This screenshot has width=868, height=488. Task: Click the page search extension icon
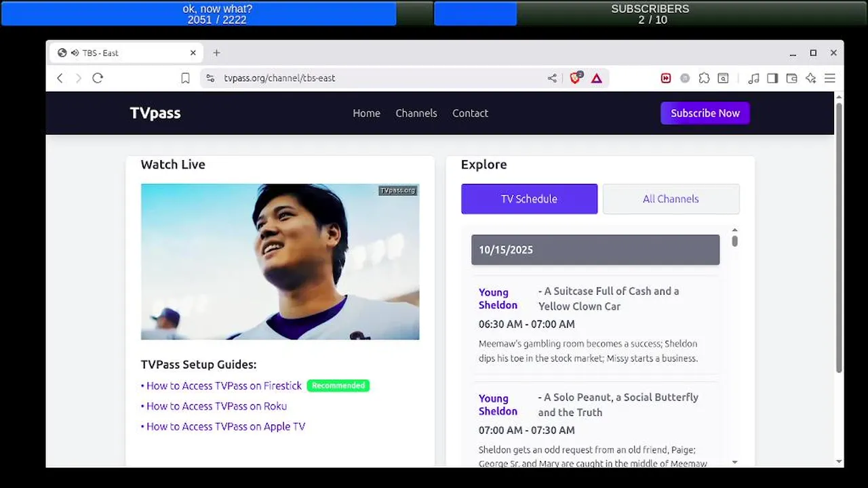724,79
